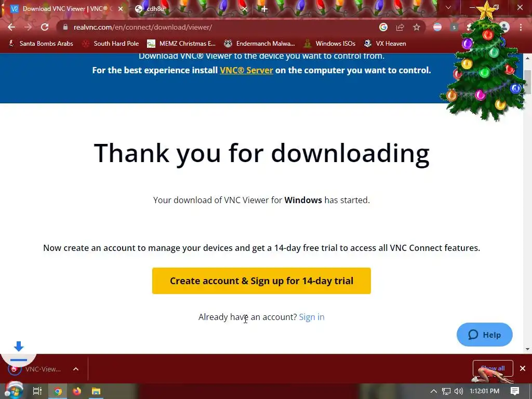Open network status tray icon
This screenshot has height=399, width=532.
[x=446, y=391]
